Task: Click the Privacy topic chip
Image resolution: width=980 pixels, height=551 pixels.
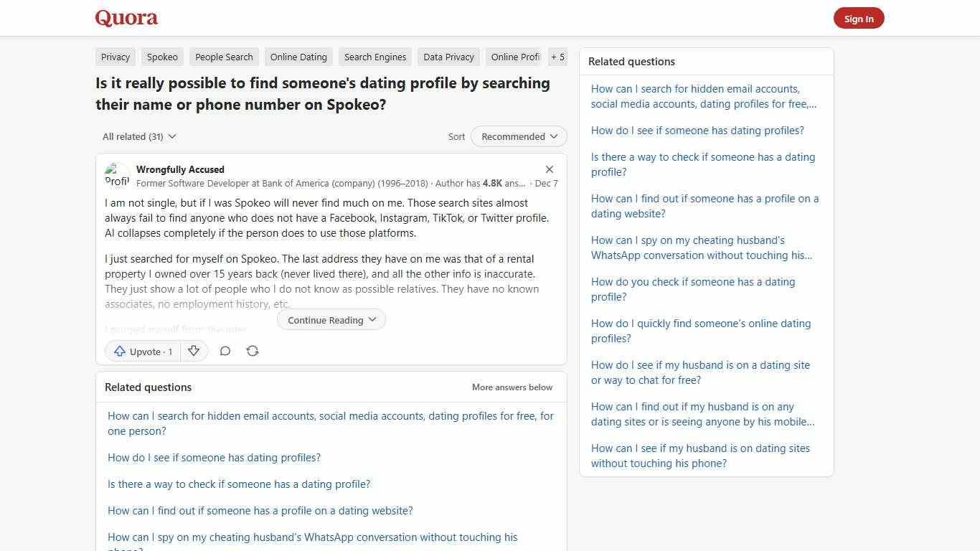Action: 115,57
